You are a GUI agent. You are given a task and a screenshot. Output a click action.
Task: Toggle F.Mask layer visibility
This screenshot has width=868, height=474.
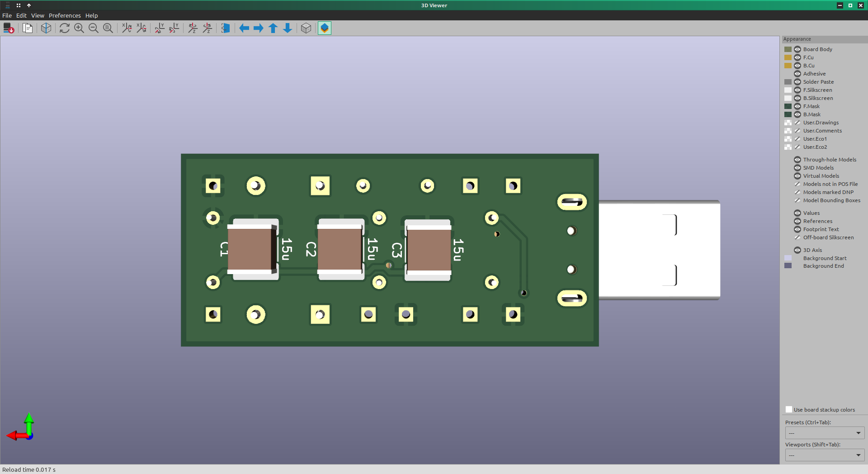pyautogui.click(x=797, y=106)
